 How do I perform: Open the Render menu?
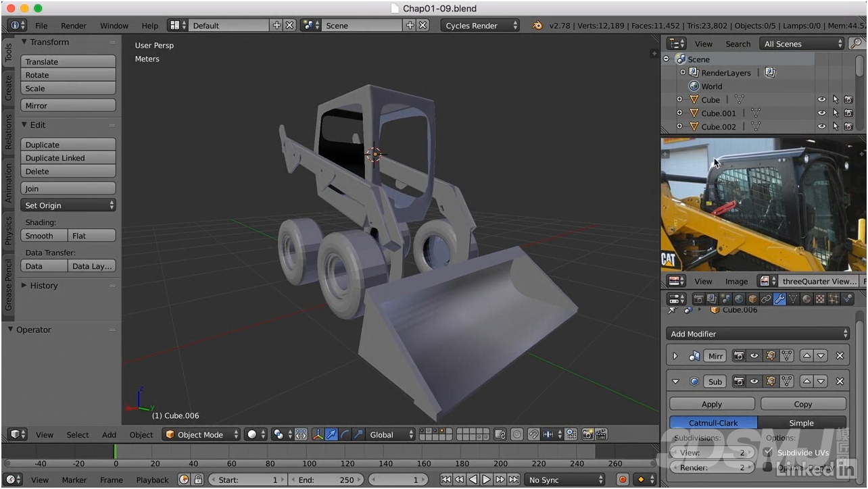(74, 26)
